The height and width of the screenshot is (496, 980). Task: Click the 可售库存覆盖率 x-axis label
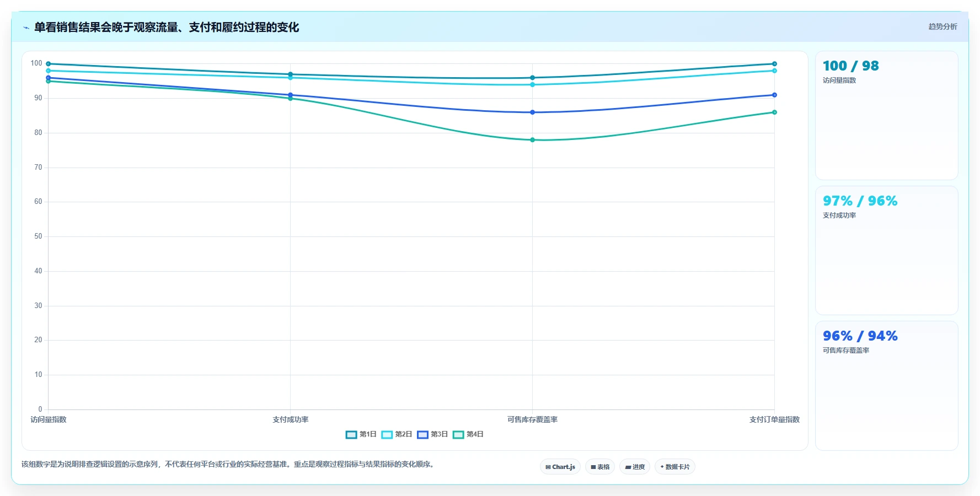[532, 419]
